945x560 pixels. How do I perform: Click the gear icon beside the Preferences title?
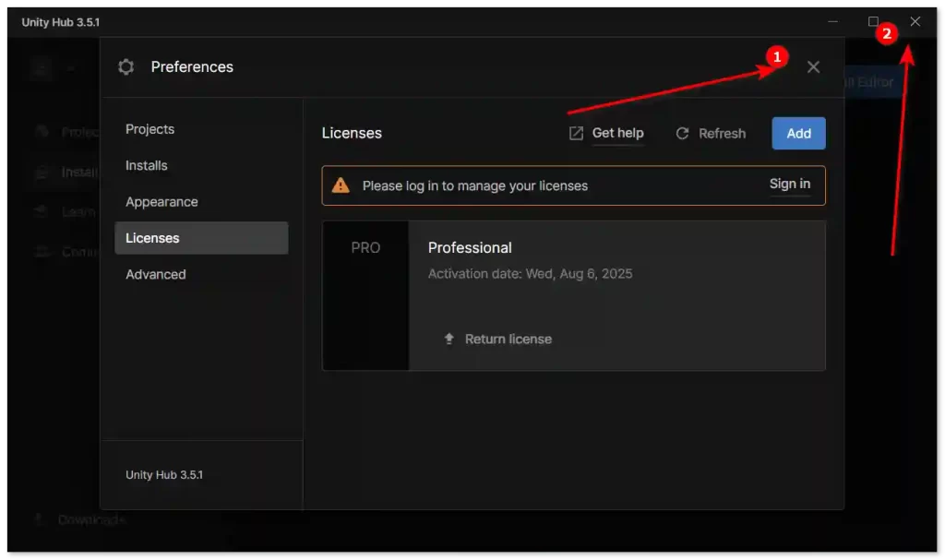126,67
